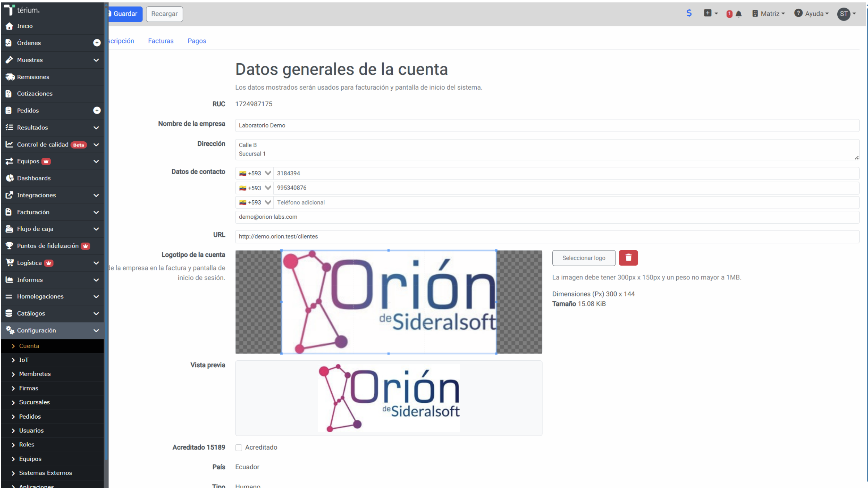Click the Informes chart icon
Image resolution: width=868 pixels, height=488 pixels.
coord(9,280)
